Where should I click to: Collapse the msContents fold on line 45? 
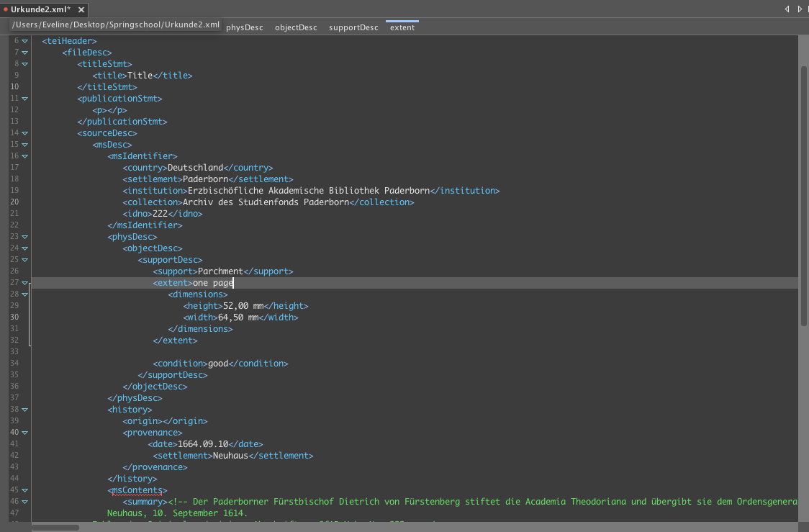24,490
